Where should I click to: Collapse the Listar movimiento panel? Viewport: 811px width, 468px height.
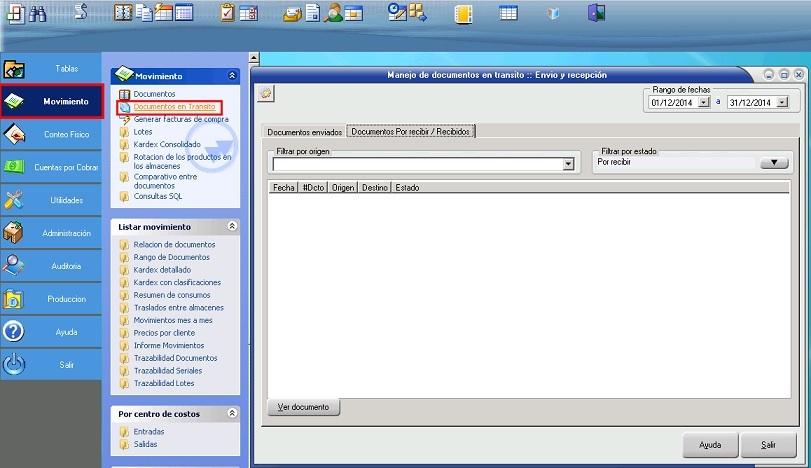click(232, 227)
